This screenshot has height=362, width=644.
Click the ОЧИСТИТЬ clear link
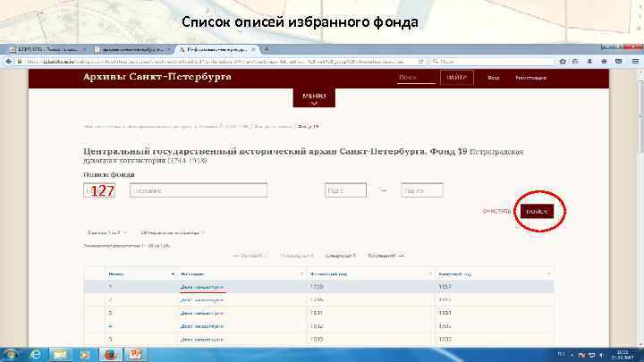496,211
